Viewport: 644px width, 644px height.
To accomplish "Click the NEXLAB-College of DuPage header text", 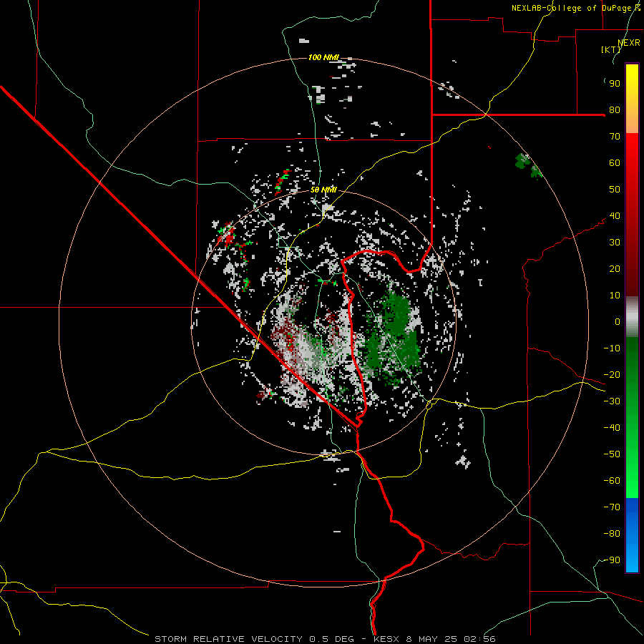I will 575,8.
